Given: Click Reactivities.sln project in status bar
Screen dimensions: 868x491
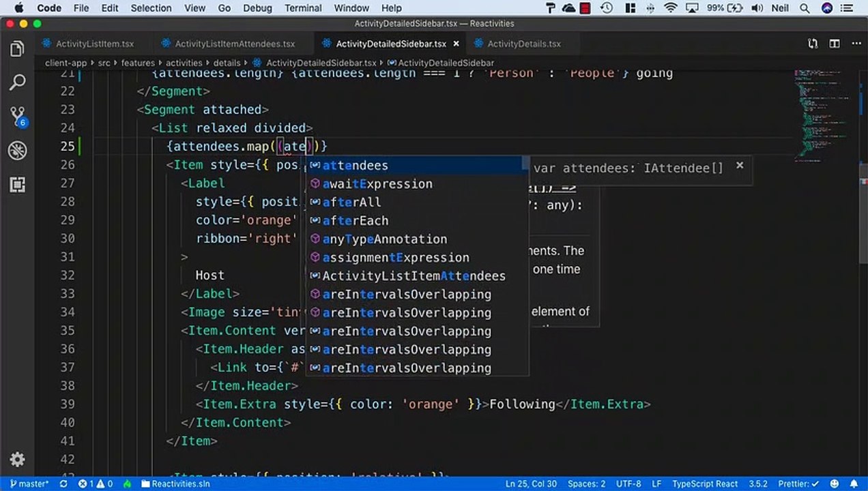Looking at the screenshot, I should coord(175,483).
